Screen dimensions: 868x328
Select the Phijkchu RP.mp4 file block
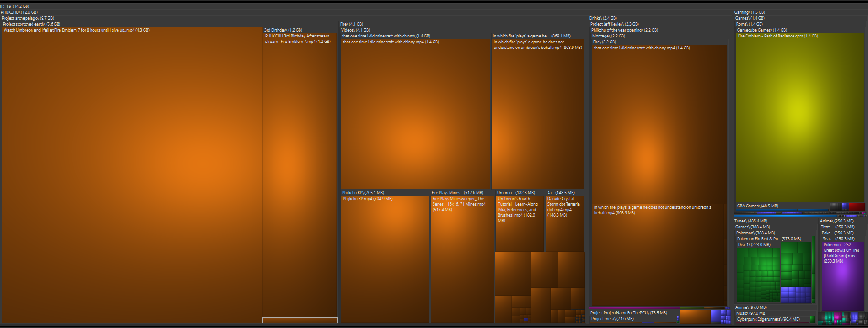[x=385, y=259]
